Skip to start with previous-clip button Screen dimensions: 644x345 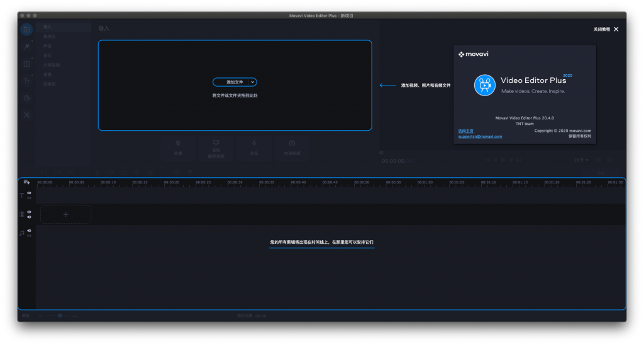(487, 160)
